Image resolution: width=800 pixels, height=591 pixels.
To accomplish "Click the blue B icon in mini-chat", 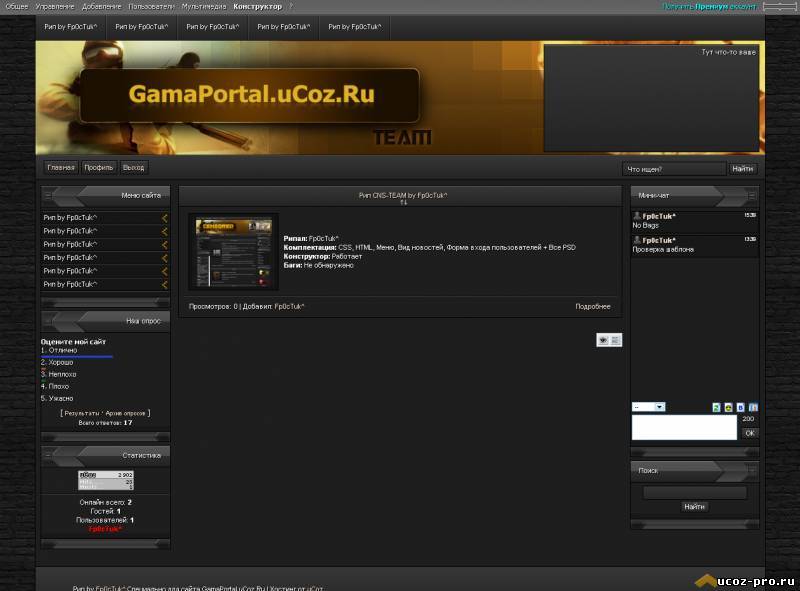I will pos(741,407).
